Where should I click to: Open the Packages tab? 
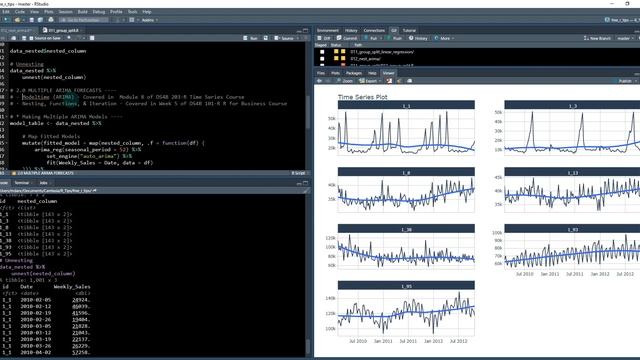(354, 73)
